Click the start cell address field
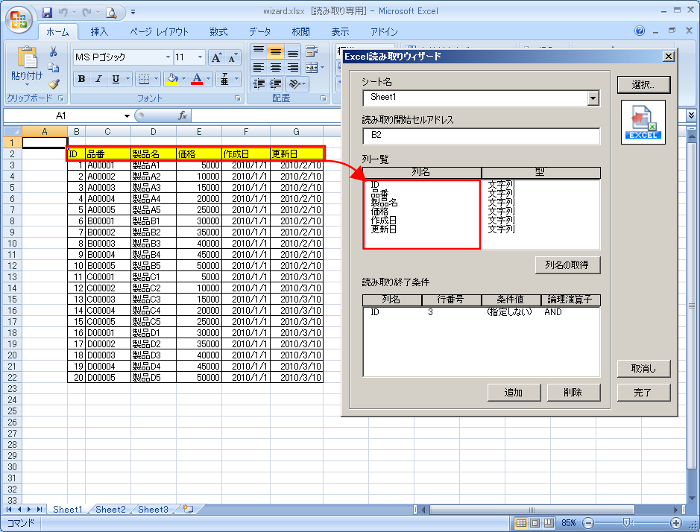 [x=480, y=134]
